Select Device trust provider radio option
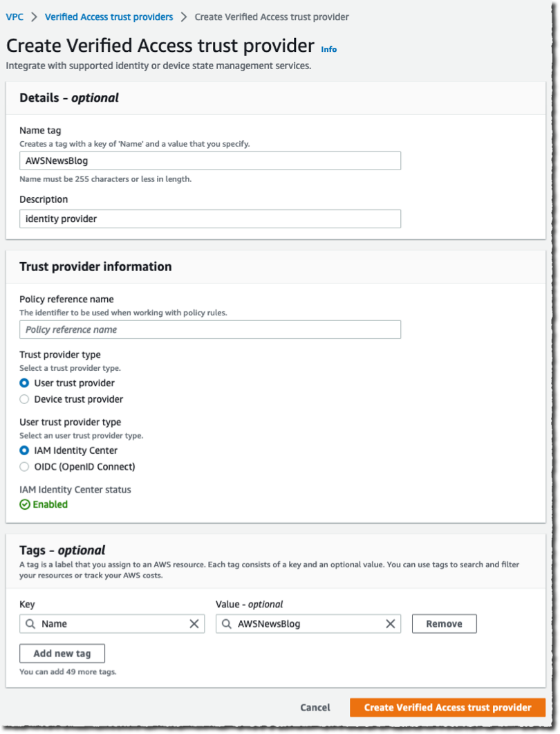560x734 pixels. [25, 399]
